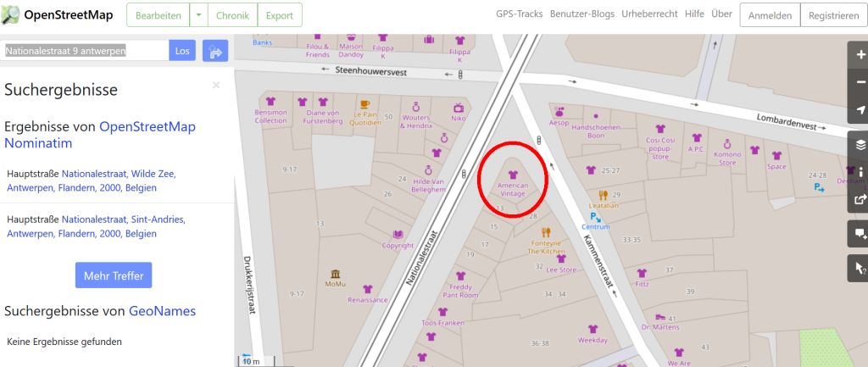Screen dimensions: 868x367
Task: Open the Export tab
Action: pyautogui.click(x=280, y=15)
